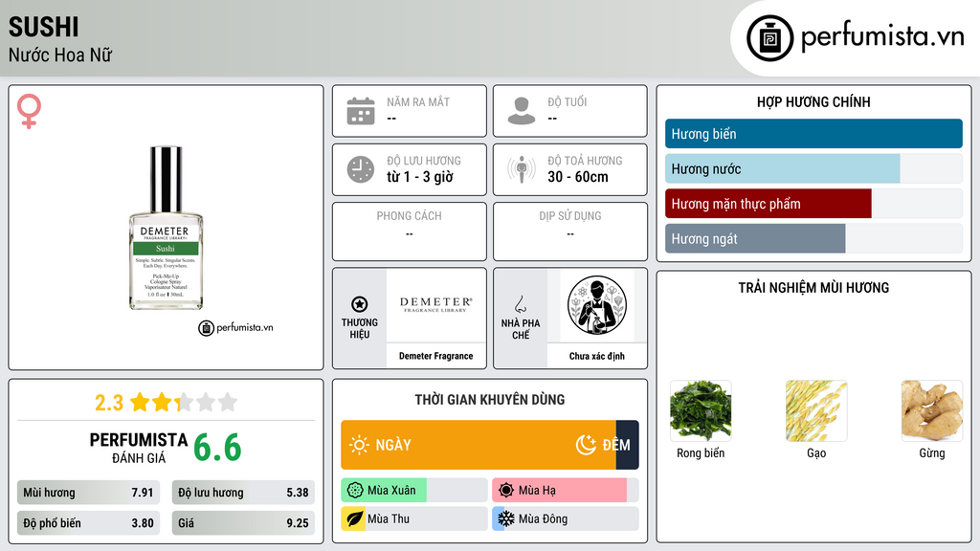Click the Perfumista đánh giá label

pos(138,448)
